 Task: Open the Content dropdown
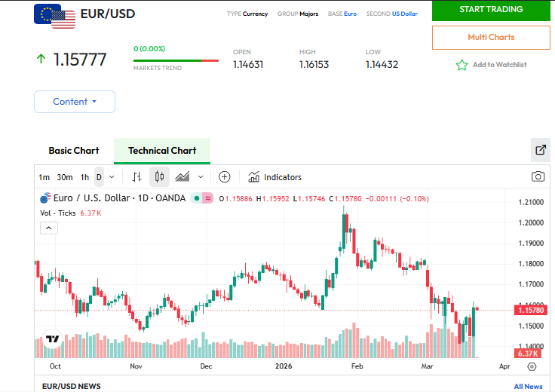(75, 102)
